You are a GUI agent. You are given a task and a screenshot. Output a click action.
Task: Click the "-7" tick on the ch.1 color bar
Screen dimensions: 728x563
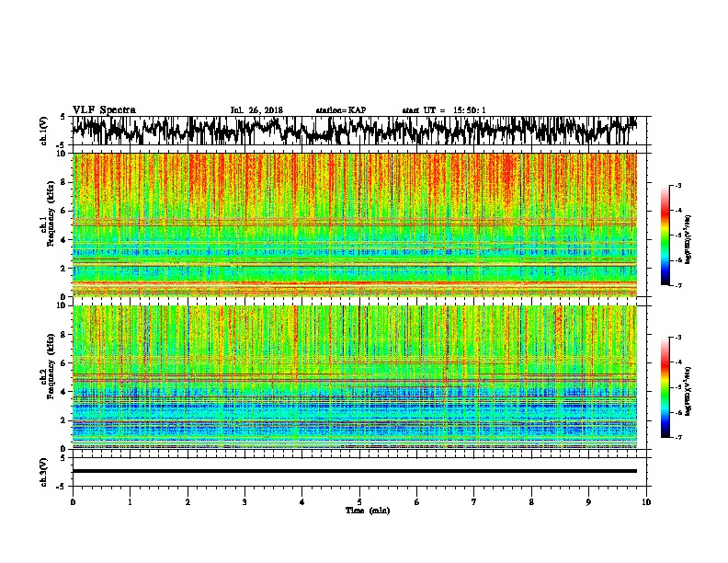[678, 285]
